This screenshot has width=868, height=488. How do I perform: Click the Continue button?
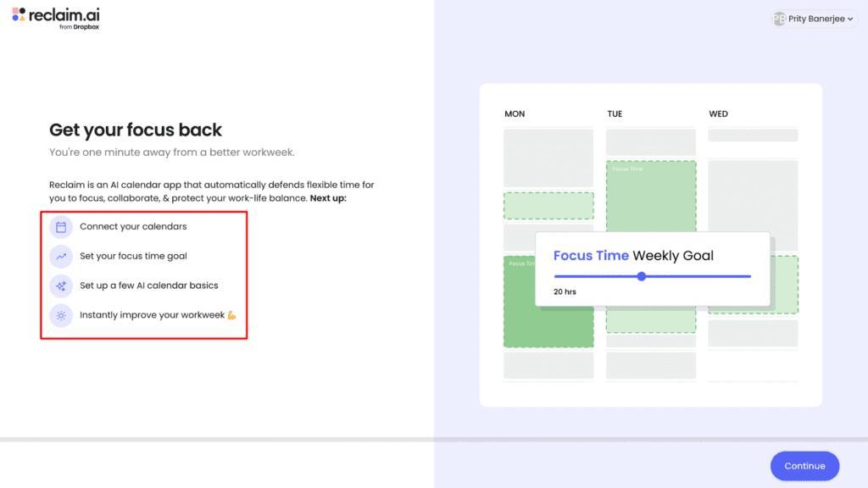coord(804,465)
